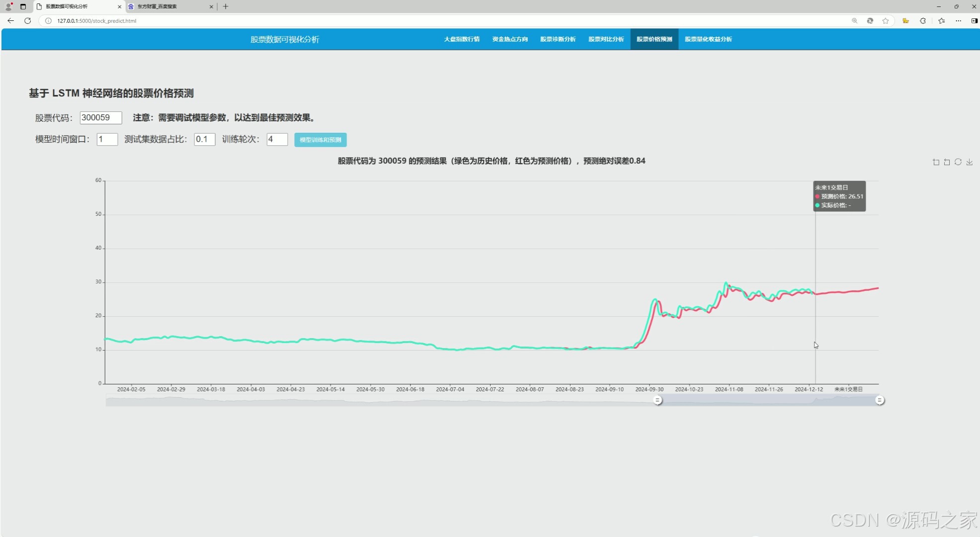Toggle the browser sidebar panel icon
This screenshot has width=980, height=537.
(974, 21)
